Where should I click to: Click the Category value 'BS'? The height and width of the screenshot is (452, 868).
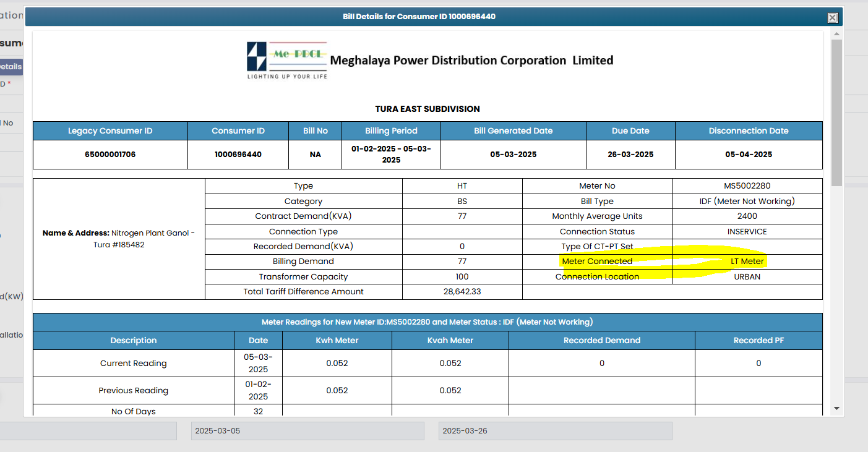tap(462, 202)
